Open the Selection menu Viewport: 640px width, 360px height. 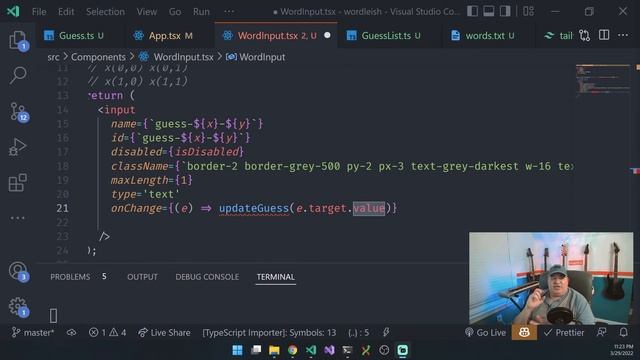[105, 11]
